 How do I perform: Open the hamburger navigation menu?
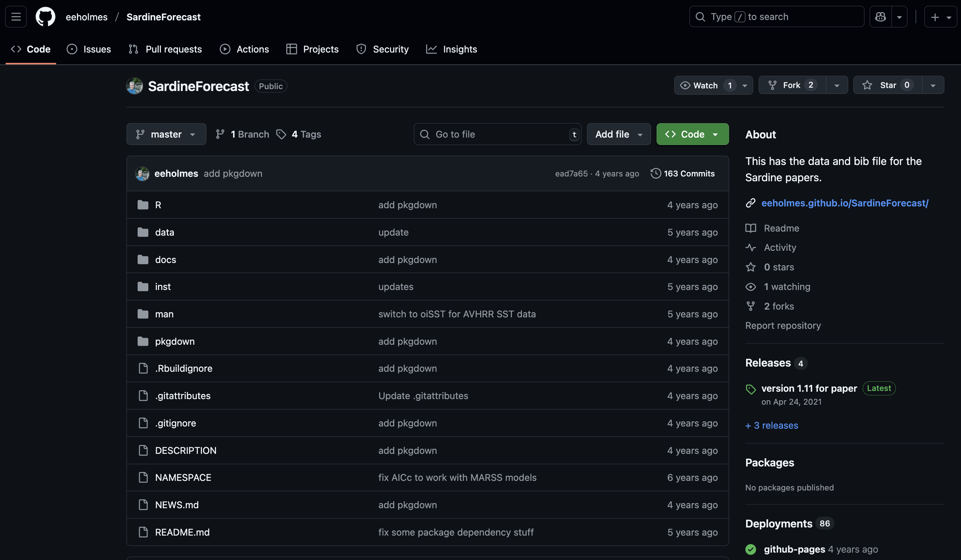click(16, 17)
